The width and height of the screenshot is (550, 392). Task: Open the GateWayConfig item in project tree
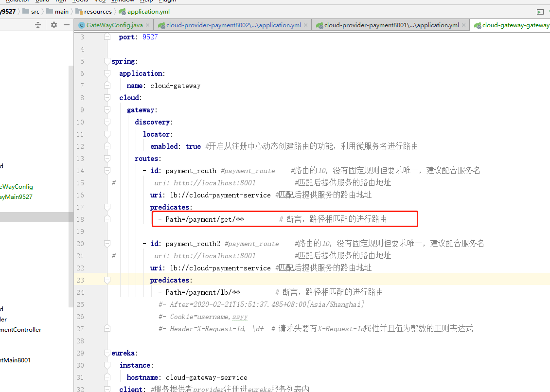[17, 186]
